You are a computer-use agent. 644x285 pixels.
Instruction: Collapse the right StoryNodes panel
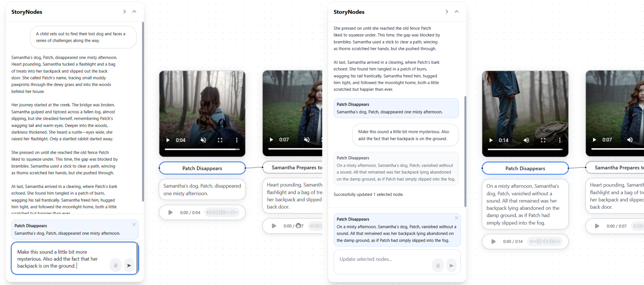(456, 12)
